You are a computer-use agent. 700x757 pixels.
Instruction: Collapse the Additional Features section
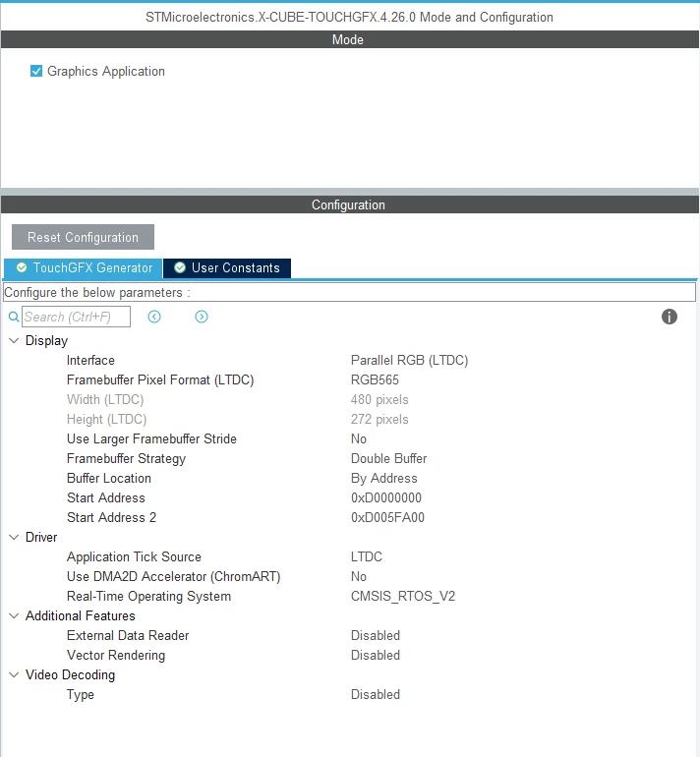tap(14, 615)
